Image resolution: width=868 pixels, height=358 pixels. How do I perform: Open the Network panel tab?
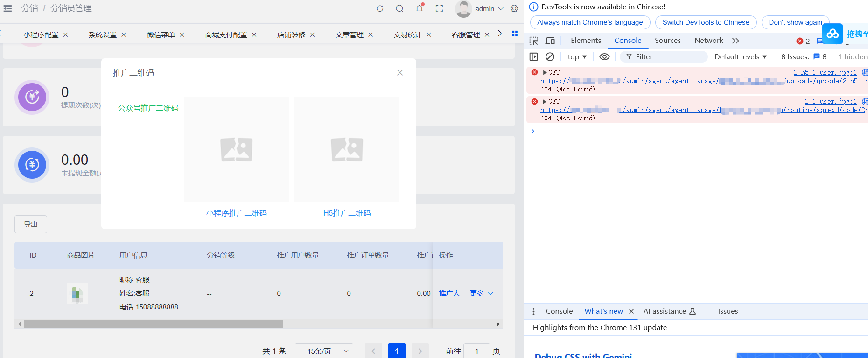pyautogui.click(x=708, y=41)
